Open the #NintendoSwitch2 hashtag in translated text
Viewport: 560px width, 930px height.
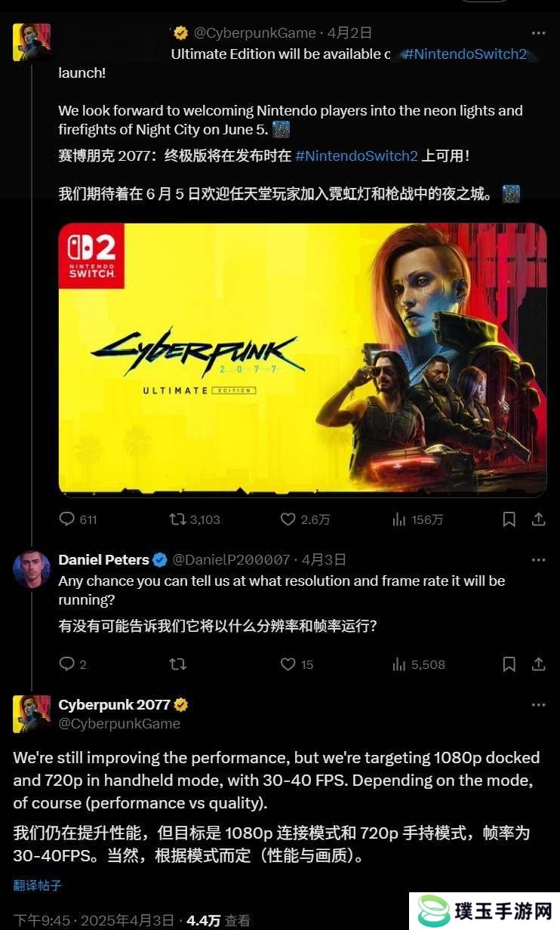pyautogui.click(x=356, y=156)
